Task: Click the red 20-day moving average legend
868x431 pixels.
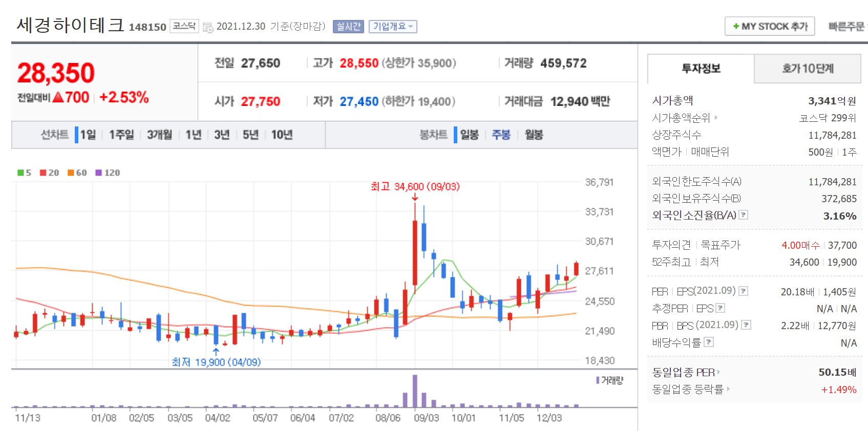Action: (50, 173)
